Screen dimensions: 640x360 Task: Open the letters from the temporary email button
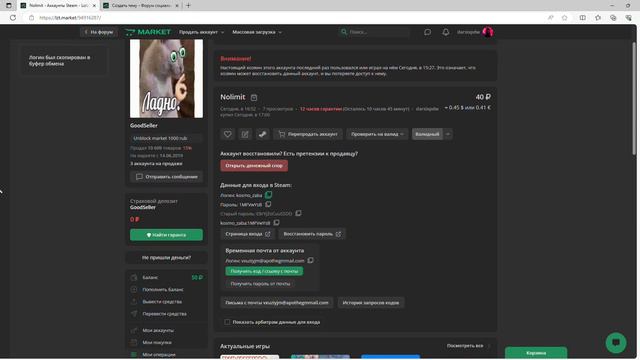tap(277, 302)
